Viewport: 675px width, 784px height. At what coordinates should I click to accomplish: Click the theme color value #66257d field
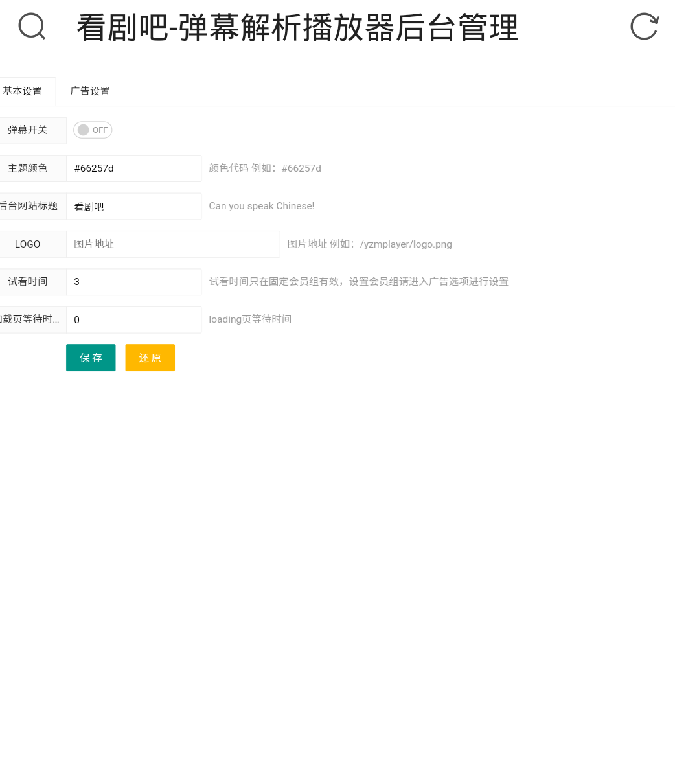[133, 168]
